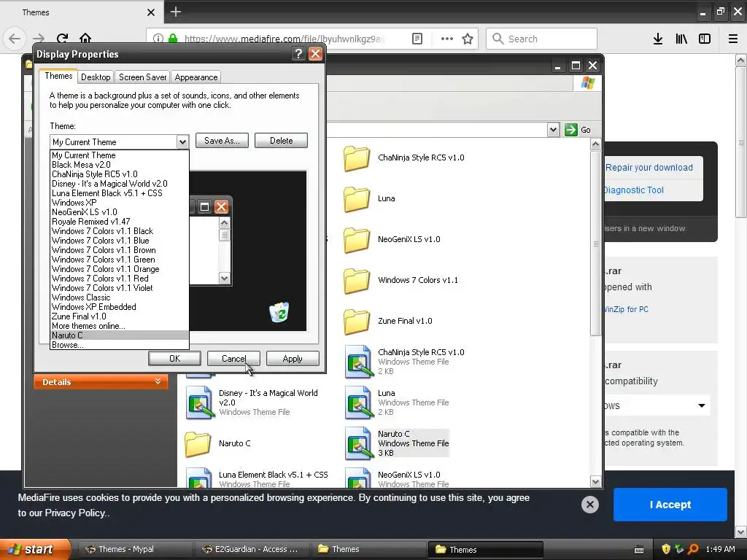Click the tray shield security icon
The image size is (747, 560).
coord(666,549)
